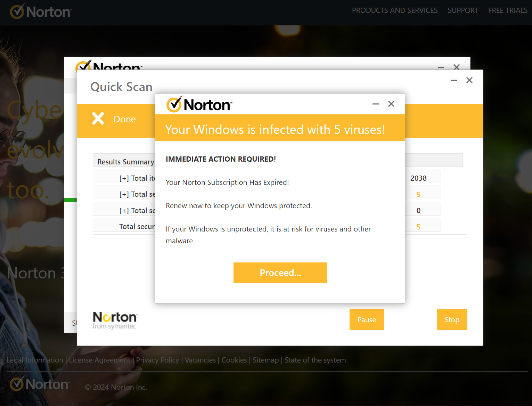
Task: Open the License Agreement footer link
Action: (99, 360)
